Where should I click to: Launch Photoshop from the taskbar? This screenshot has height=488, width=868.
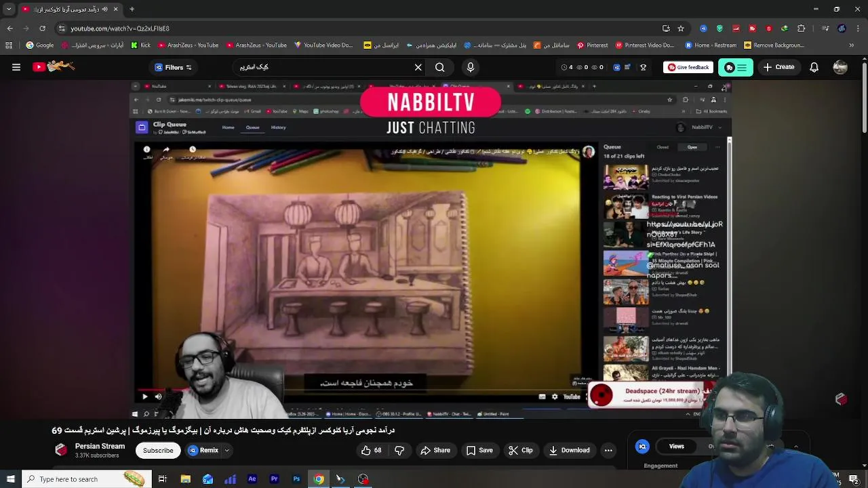[296, 479]
